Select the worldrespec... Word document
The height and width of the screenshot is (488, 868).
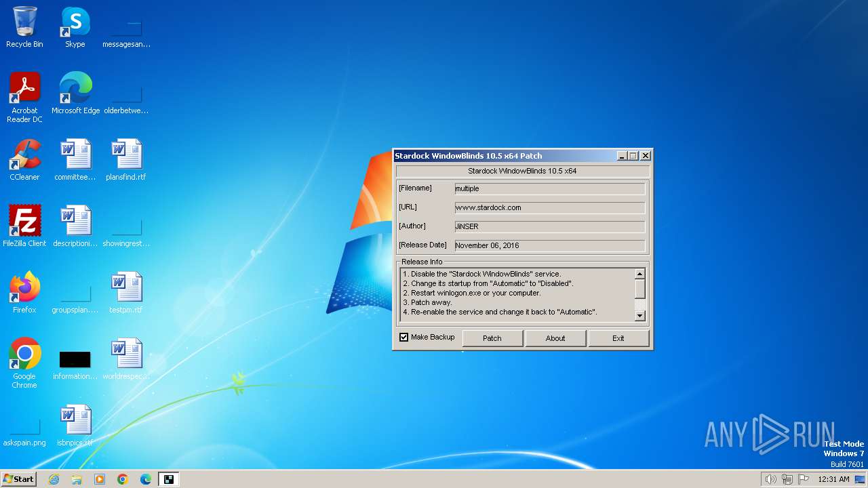(126, 359)
